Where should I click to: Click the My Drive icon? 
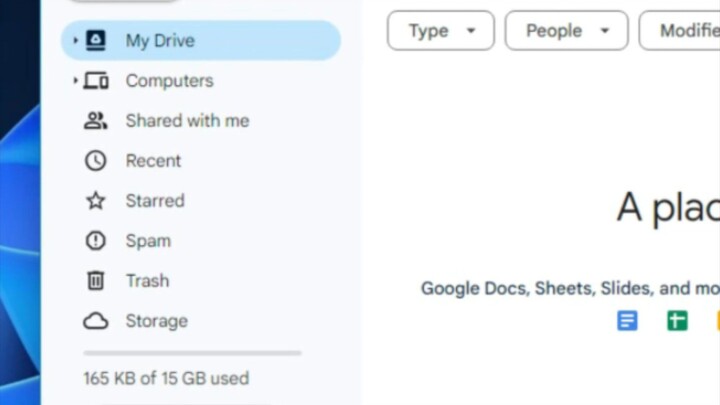[96, 40]
